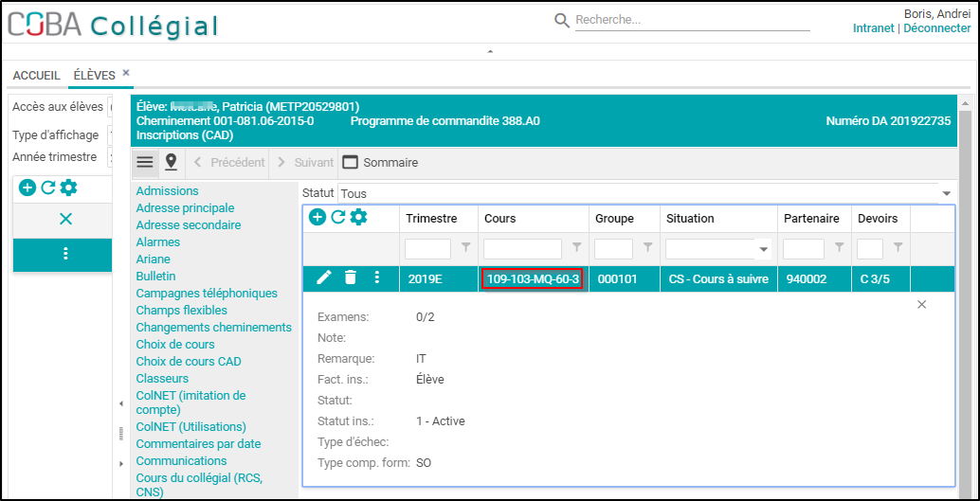Click the location pin icon

(171, 162)
